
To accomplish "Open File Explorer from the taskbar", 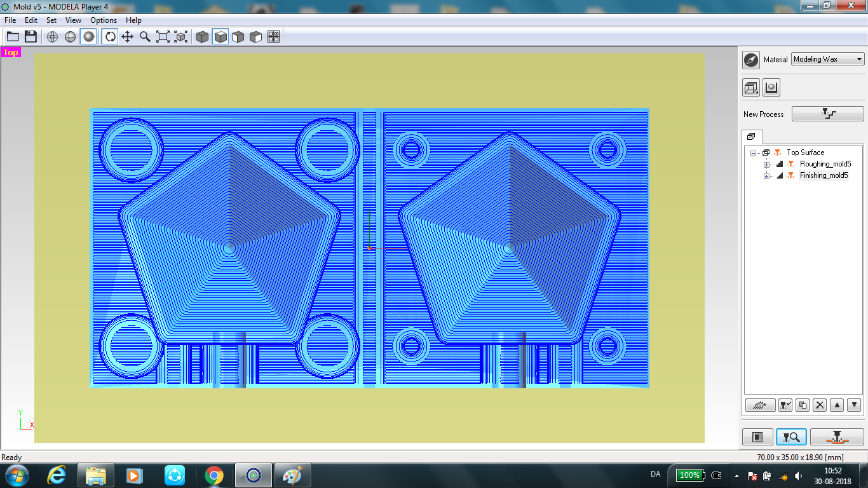I will coord(96,475).
